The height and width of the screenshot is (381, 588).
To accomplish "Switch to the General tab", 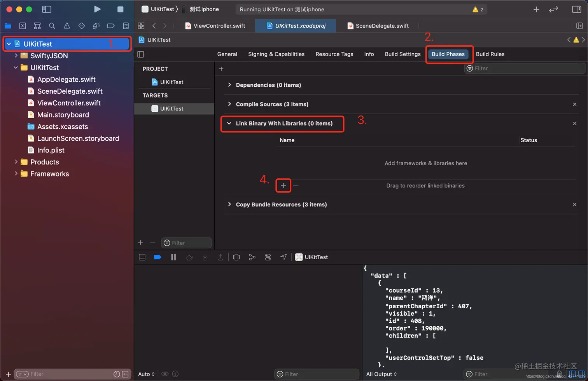I will (x=227, y=54).
